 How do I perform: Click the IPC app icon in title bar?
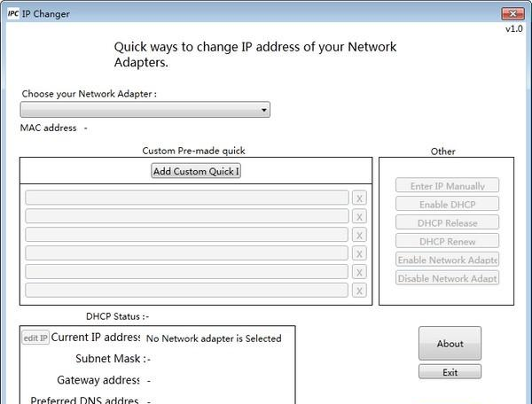(x=13, y=13)
